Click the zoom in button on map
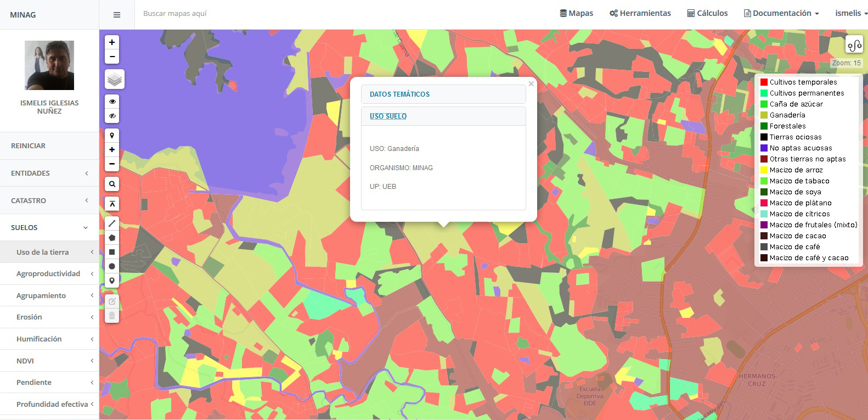The image size is (868, 420). 112,42
